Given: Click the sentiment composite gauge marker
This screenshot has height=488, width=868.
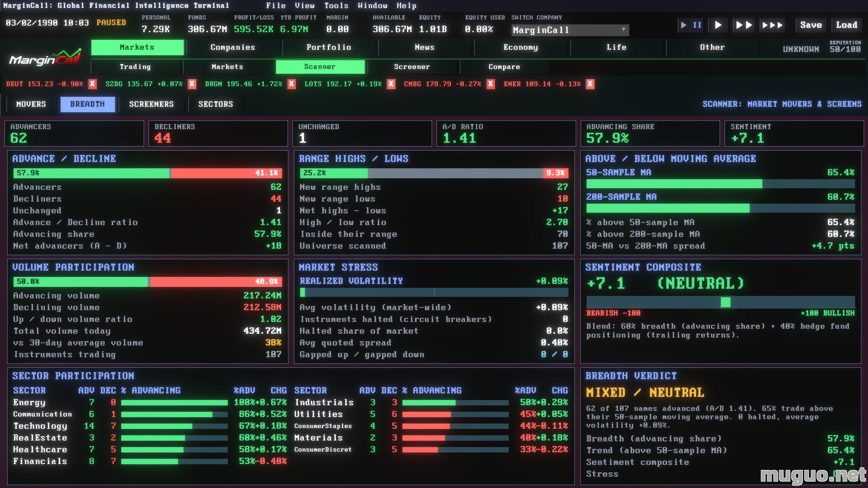Looking at the screenshot, I should tap(726, 302).
